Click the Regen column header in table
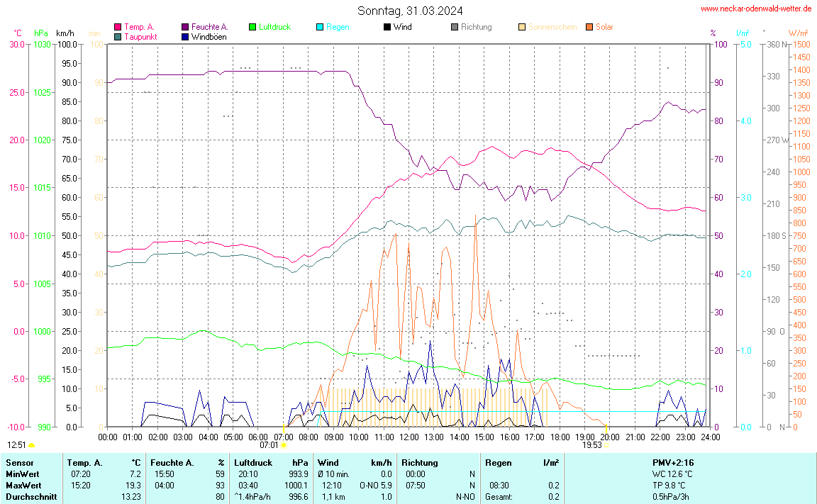817x504 pixels. 498,462
